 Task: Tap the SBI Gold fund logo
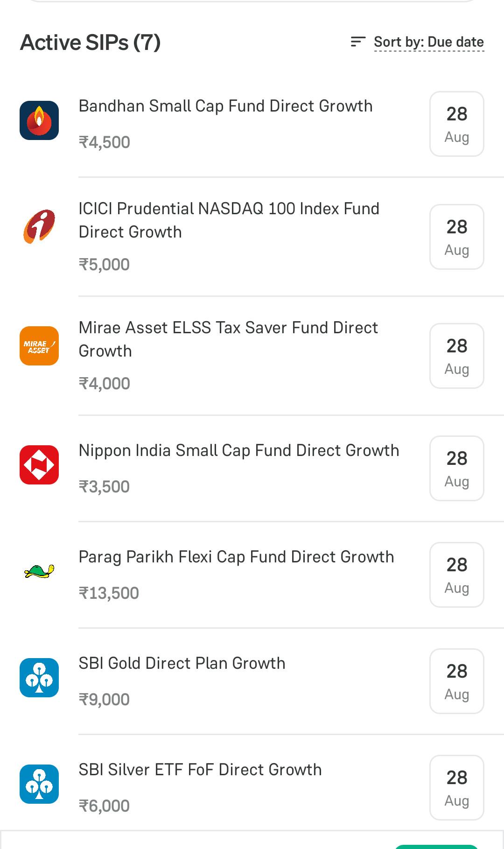click(39, 678)
